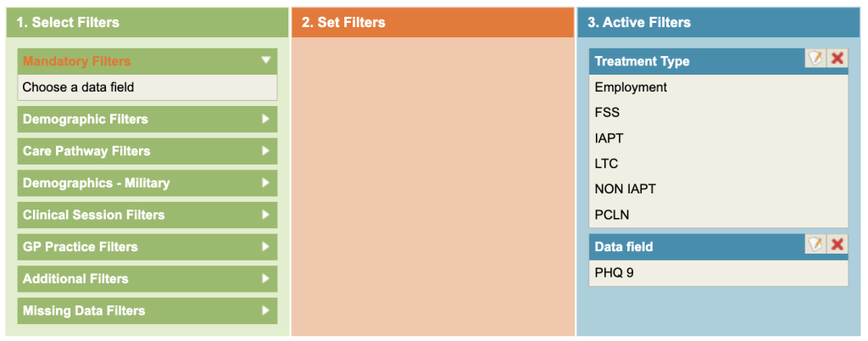The height and width of the screenshot is (341, 868).
Task: Select the Employment treatment type
Action: pyautogui.click(x=631, y=87)
